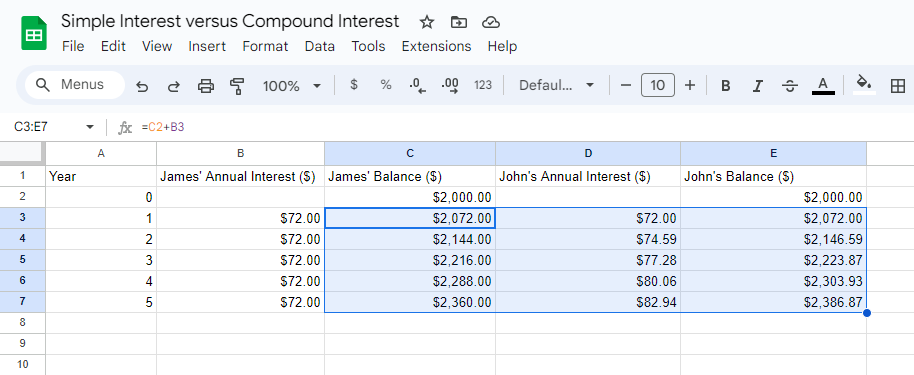Open the View menu

[x=157, y=46]
